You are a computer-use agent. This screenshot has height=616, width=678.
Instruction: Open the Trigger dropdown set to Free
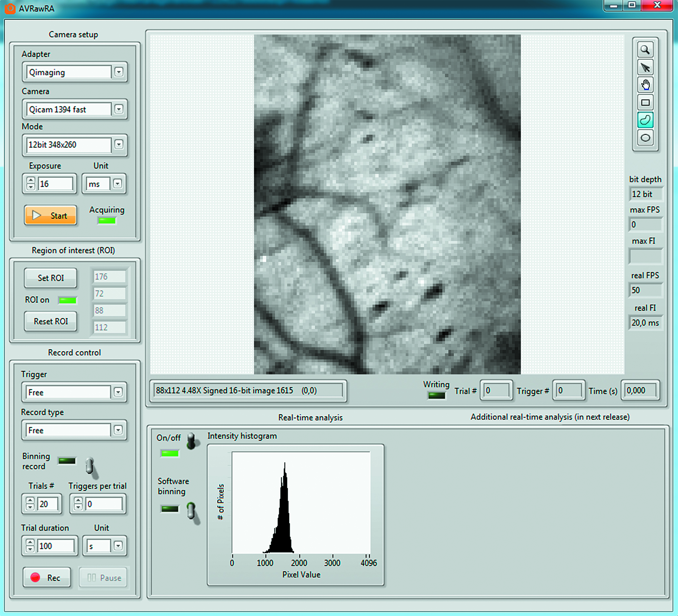tap(118, 392)
